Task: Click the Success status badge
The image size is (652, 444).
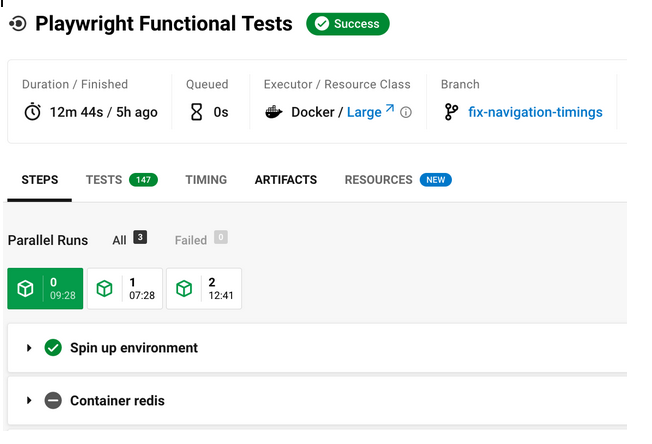Action: (x=348, y=24)
